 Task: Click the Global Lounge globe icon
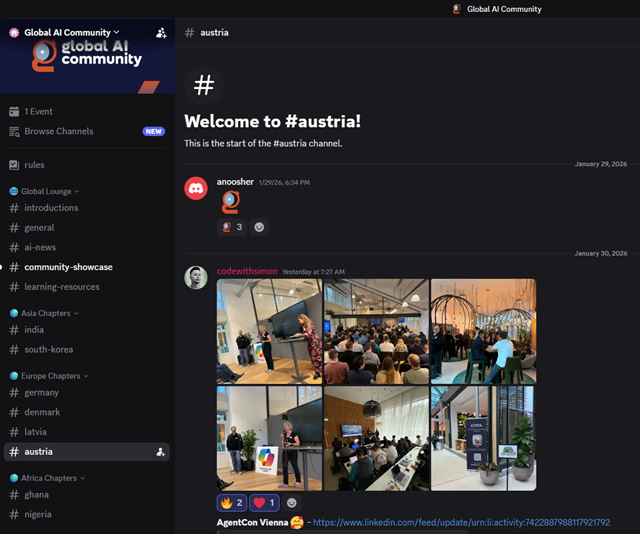pyautogui.click(x=14, y=191)
